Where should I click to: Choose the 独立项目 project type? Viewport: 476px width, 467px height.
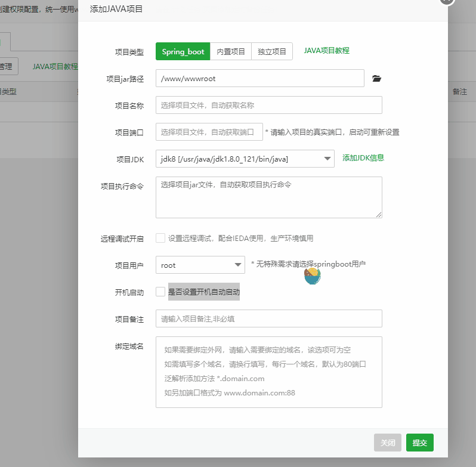(x=272, y=51)
